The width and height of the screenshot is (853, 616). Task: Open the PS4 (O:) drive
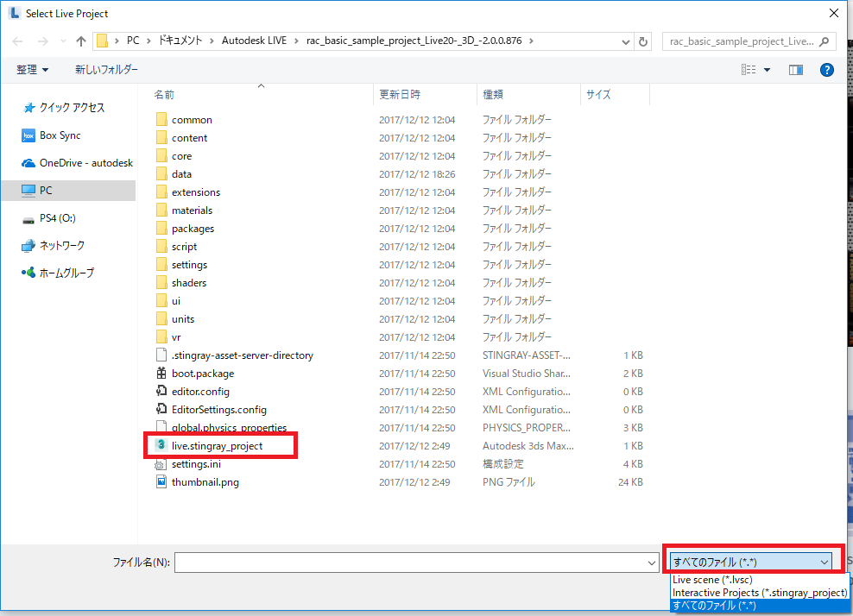(x=49, y=218)
